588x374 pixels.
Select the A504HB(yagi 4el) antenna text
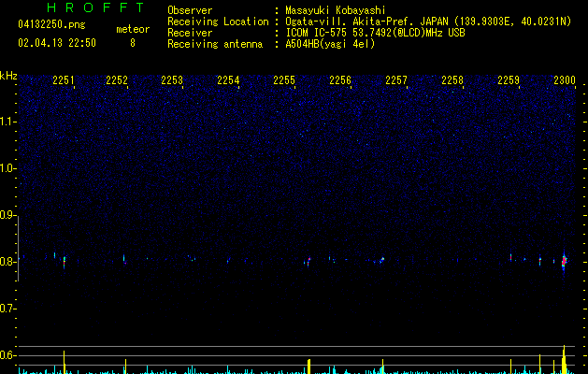330,44
